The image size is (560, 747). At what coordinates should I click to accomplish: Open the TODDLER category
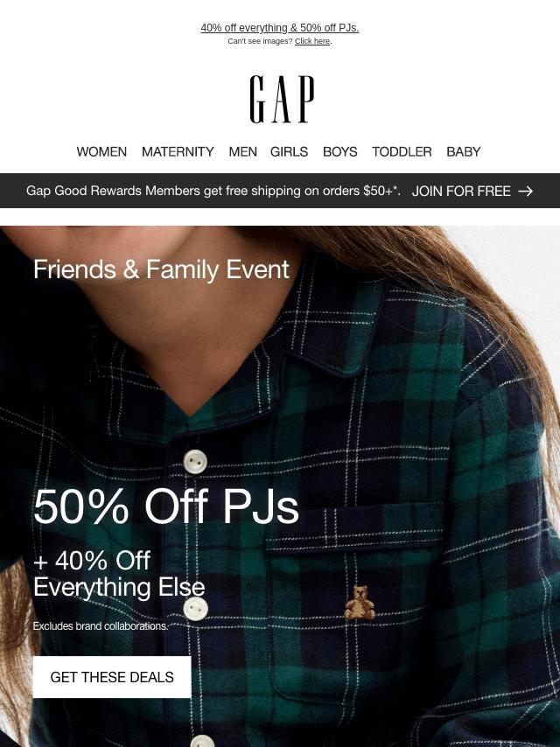(402, 151)
